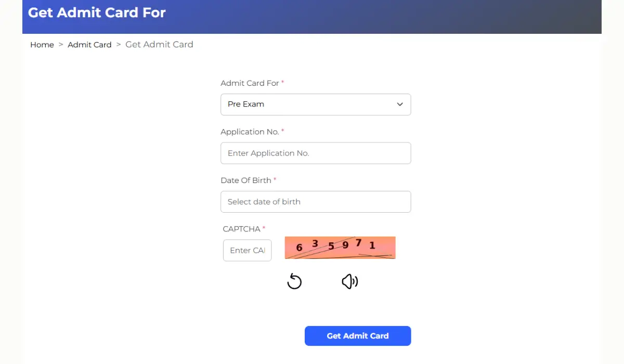Screen dimensions: 624x364
Task: Click the Get Admit Card For page heading
Action: point(97,12)
